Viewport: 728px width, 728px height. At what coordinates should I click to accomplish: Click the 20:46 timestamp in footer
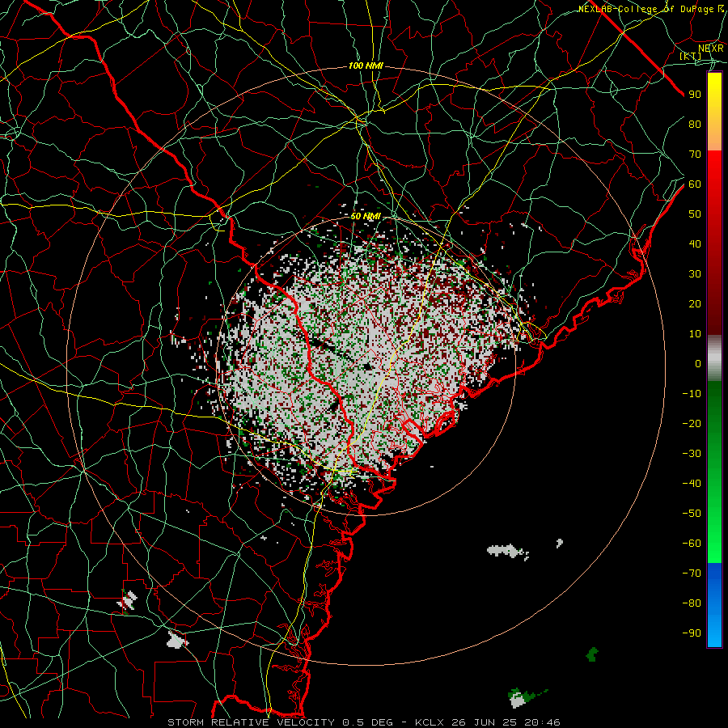(542, 722)
